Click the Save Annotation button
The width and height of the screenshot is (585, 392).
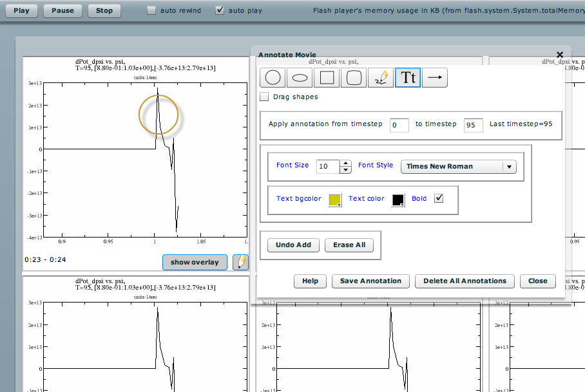pyautogui.click(x=370, y=281)
